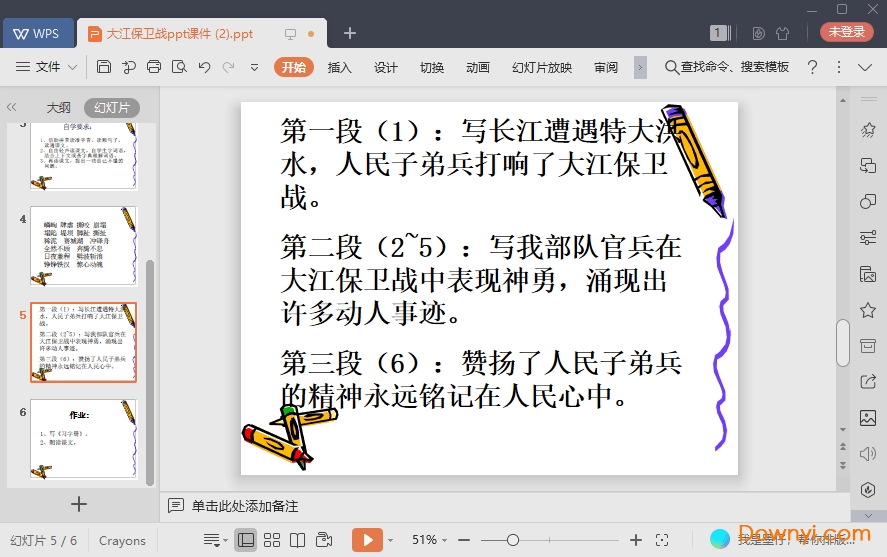Switch to the 大纲 outline tab
The width and height of the screenshot is (887, 557).
coord(58,107)
